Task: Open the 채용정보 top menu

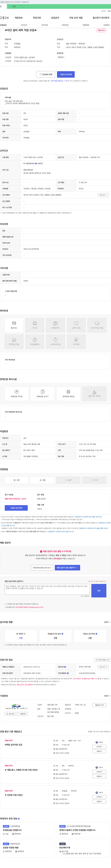Action: tap(18, 18)
